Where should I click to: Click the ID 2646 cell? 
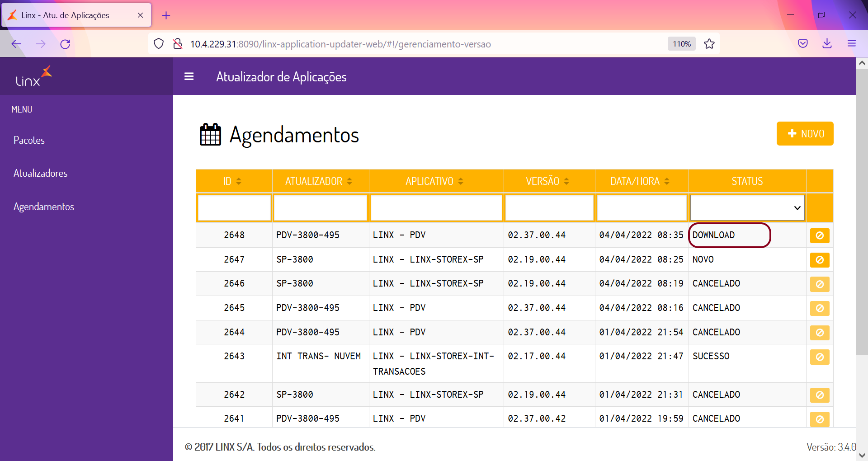pyautogui.click(x=234, y=283)
